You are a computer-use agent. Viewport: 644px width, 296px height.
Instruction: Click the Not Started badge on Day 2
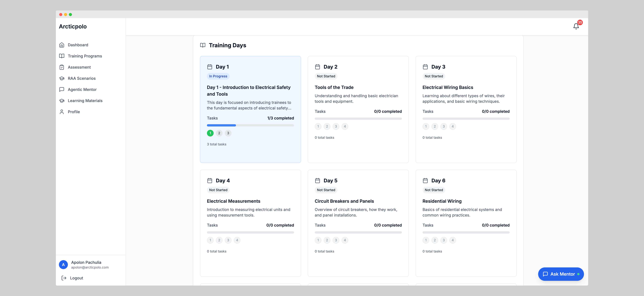tap(326, 76)
